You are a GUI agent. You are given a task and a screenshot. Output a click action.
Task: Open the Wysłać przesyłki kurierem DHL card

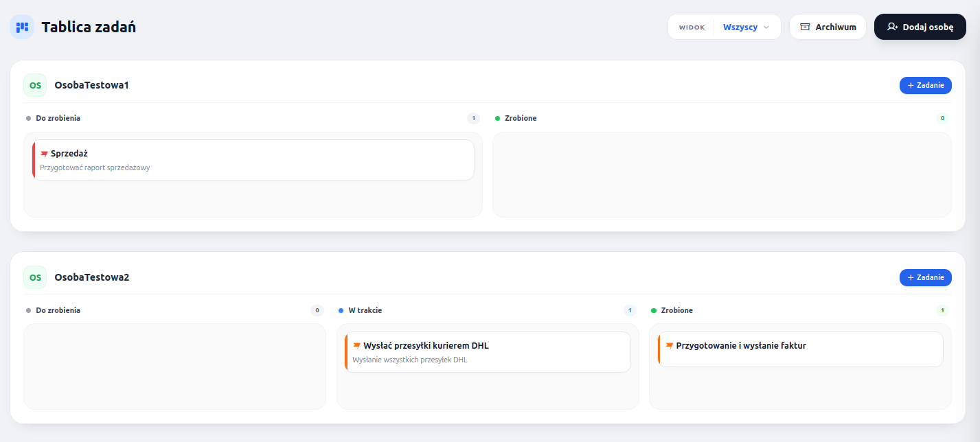[x=488, y=352]
